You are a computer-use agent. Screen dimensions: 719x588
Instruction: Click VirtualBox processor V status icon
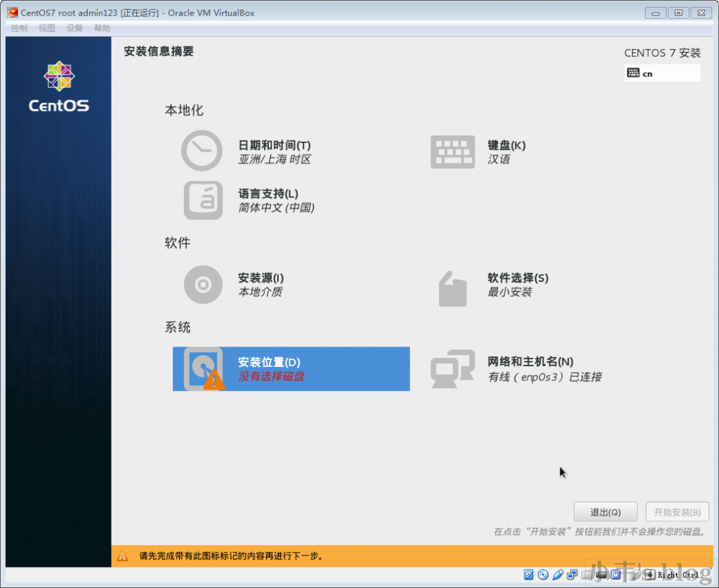pos(616,574)
